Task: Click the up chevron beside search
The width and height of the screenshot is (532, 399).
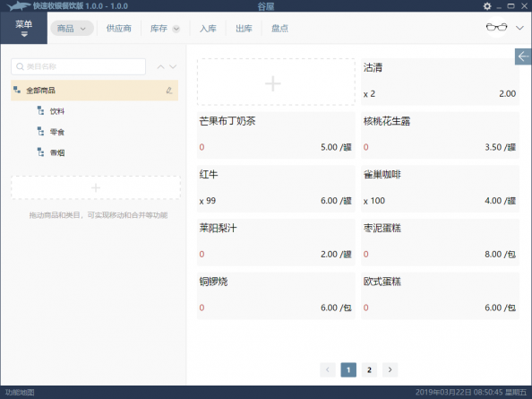Action: pos(161,67)
